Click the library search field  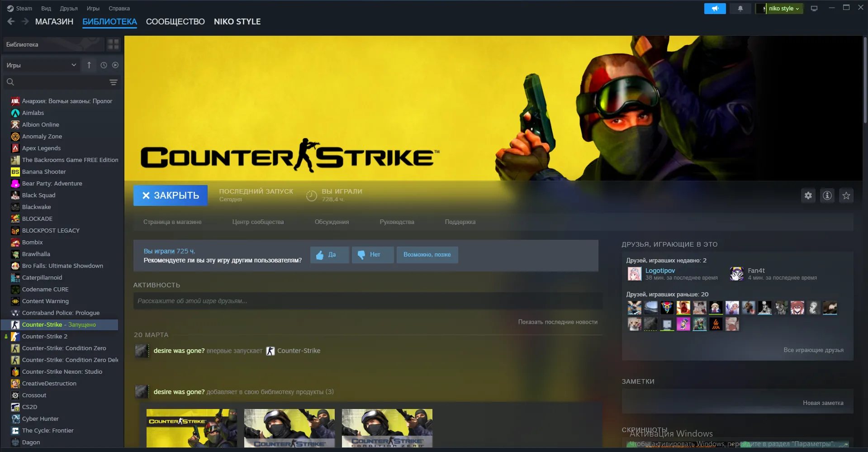(x=57, y=82)
